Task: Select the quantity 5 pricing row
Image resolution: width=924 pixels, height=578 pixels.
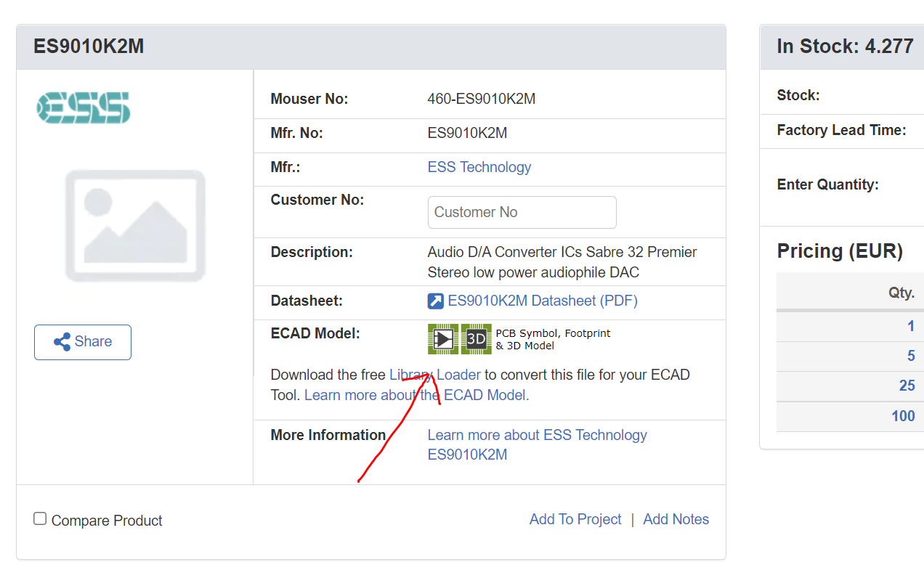Action: [850, 357]
